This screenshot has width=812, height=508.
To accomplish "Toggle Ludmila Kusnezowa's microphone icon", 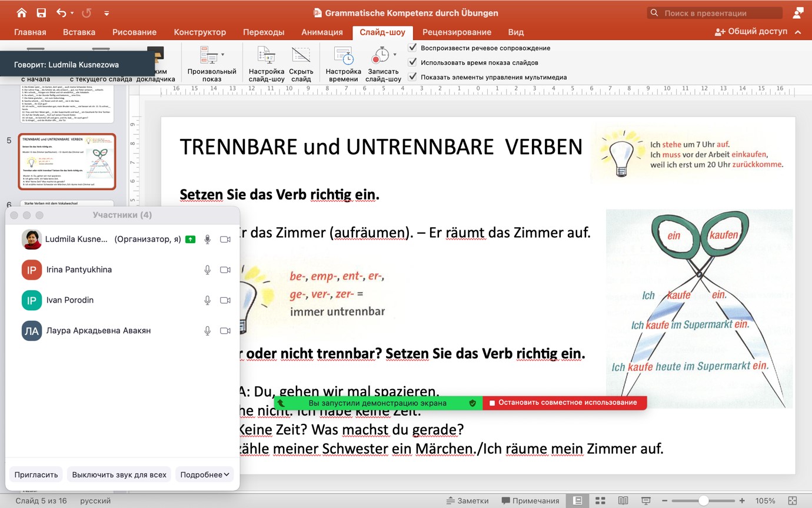I will tap(207, 240).
